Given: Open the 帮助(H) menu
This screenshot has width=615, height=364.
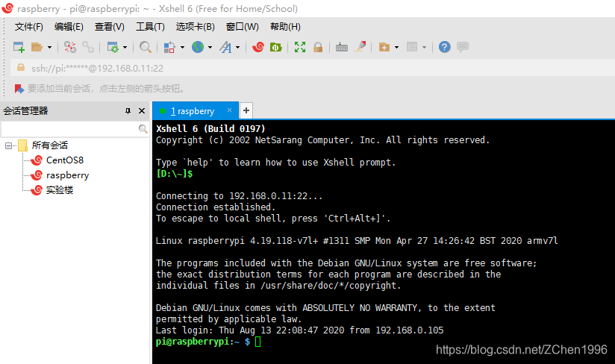Looking at the screenshot, I should coord(286,27).
